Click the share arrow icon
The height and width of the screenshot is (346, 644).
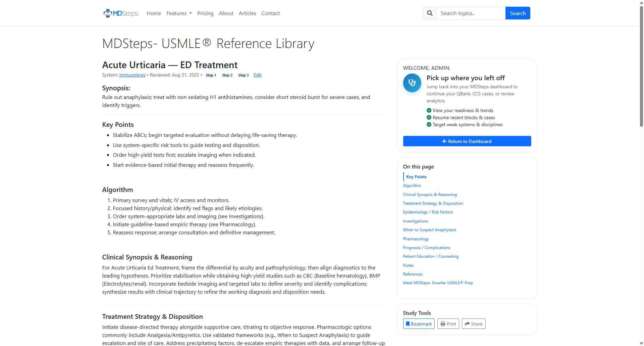[x=468, y=324]
